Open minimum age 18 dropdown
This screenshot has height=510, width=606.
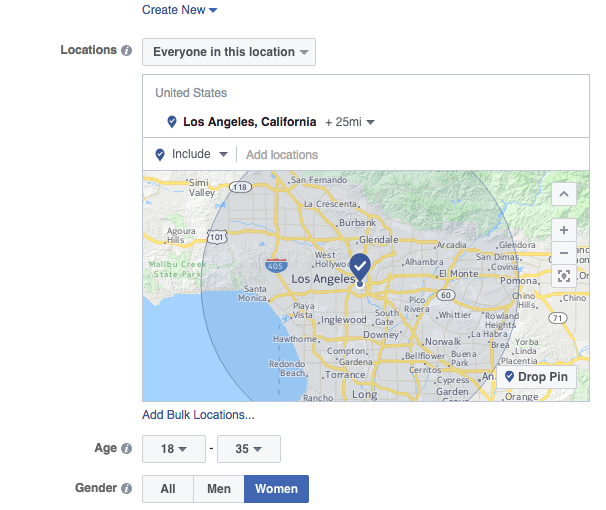coord(174,449)
